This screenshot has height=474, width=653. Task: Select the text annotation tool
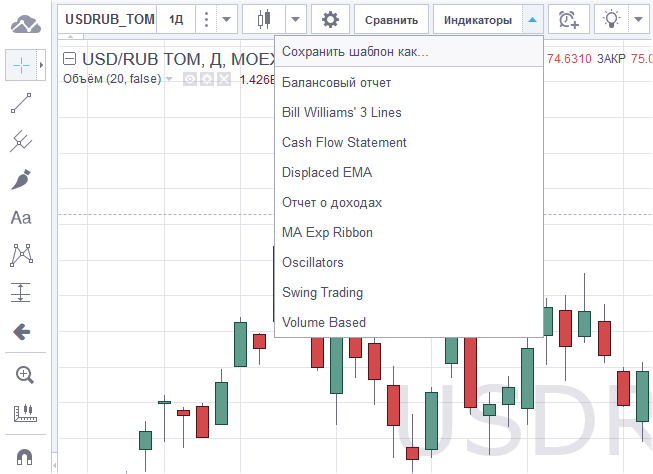[21, 217]
